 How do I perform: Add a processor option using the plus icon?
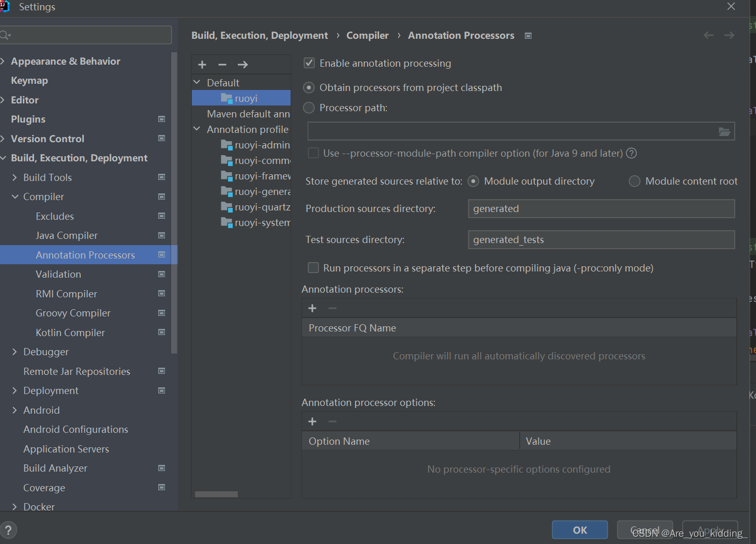click(x=312, y=421)
